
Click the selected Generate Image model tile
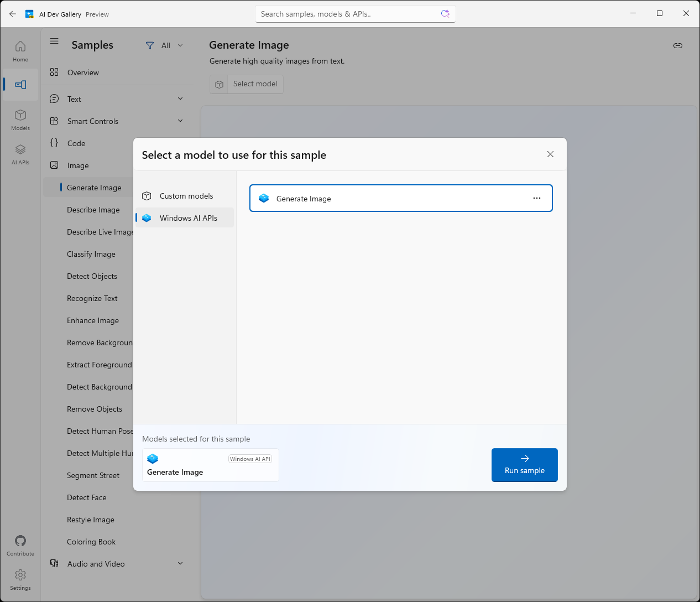211,465
